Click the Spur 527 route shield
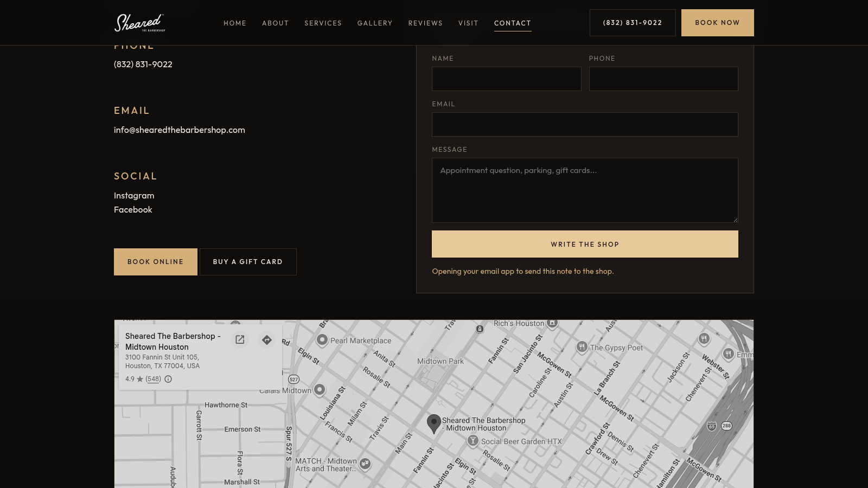The height and width of the screenshot is (488, 868). pos(293,380)
